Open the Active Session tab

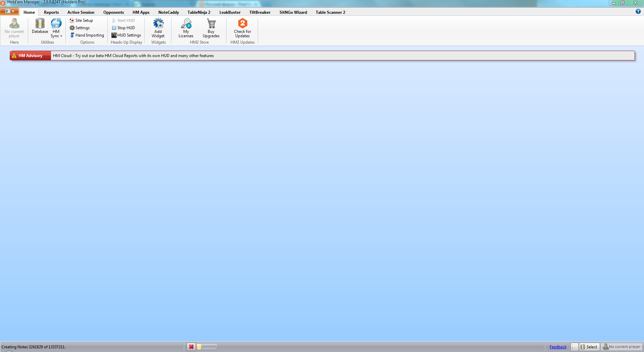[x=81, y=12]
